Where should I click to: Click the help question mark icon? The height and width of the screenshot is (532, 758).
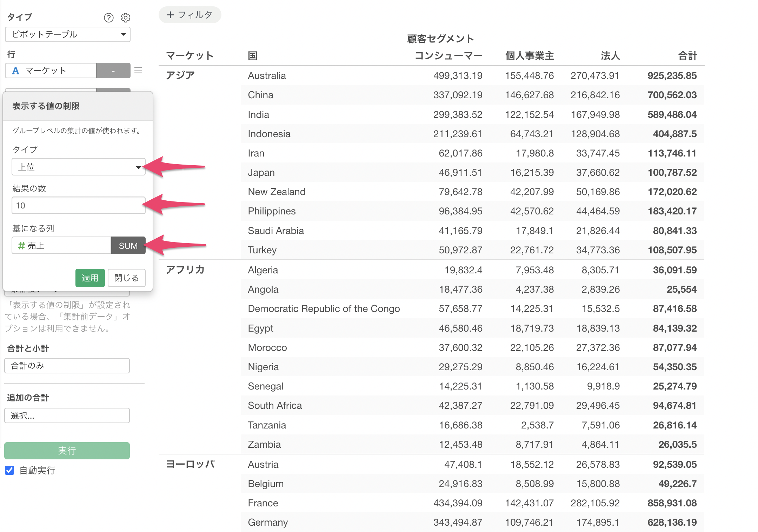pos(109,18)
